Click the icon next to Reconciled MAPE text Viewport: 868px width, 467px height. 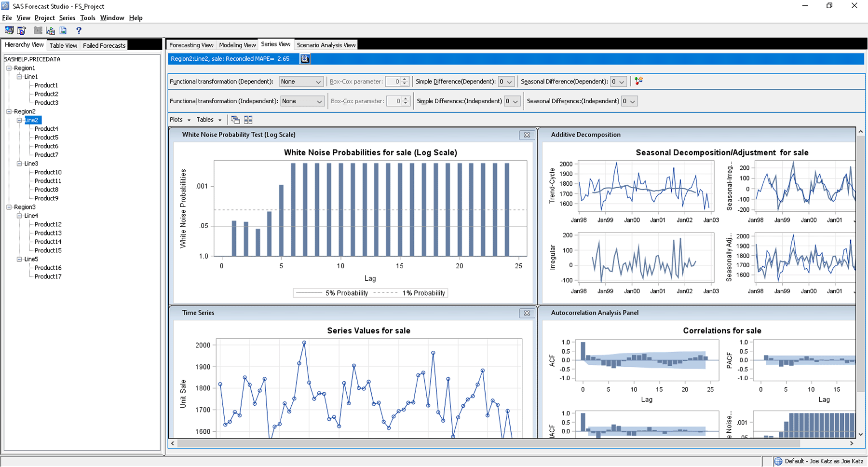pos(305,59)
